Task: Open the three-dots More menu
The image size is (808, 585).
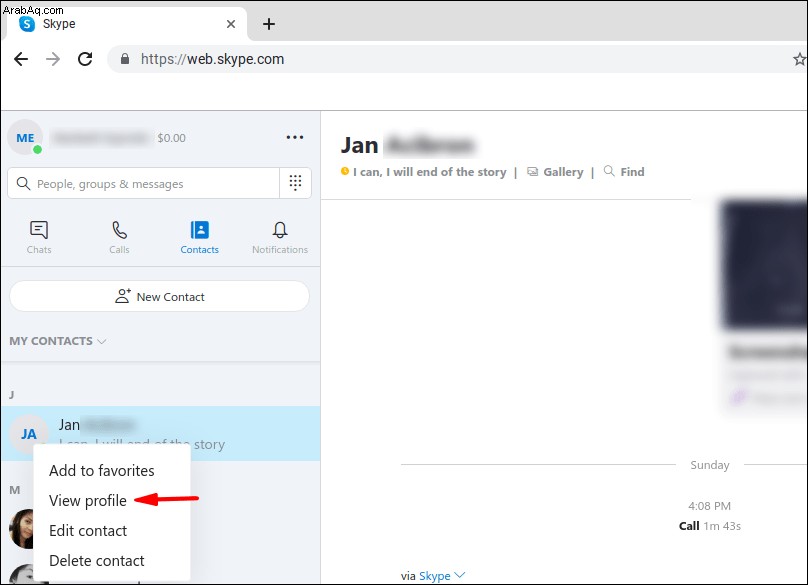Action: pyautogui.click(x=295, y=137)
